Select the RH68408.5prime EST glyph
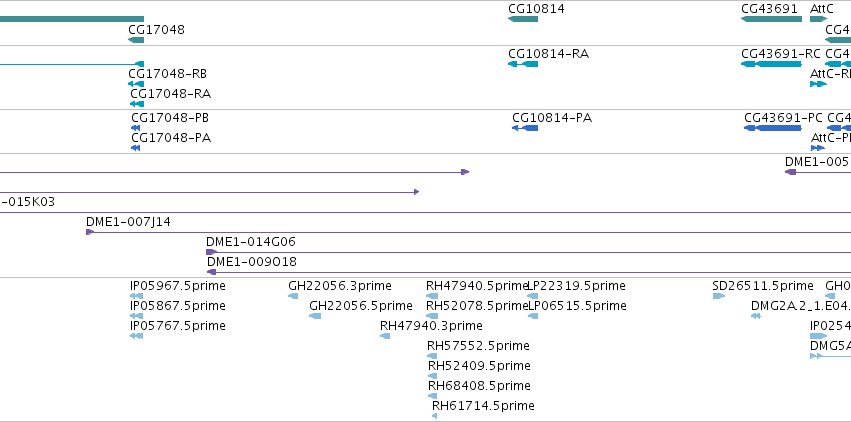 433,396
